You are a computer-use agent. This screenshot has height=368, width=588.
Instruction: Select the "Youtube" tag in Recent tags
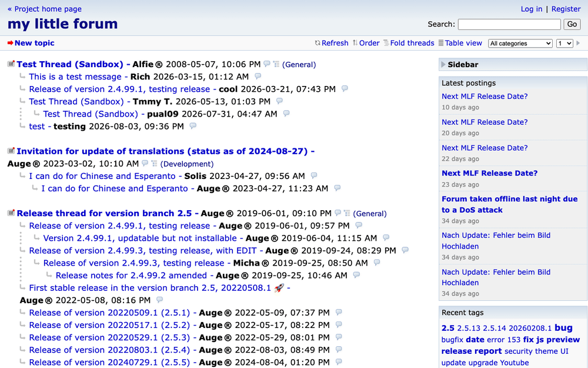tap(514, 363)
